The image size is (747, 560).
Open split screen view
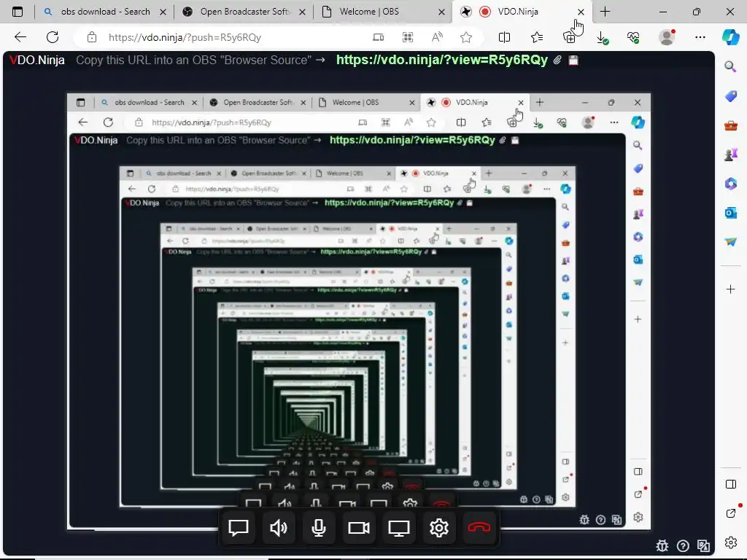[504, 37]
